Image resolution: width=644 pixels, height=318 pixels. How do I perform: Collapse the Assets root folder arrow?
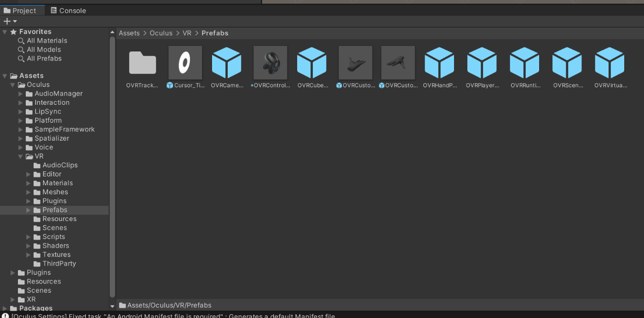click(x=5, y=76)
